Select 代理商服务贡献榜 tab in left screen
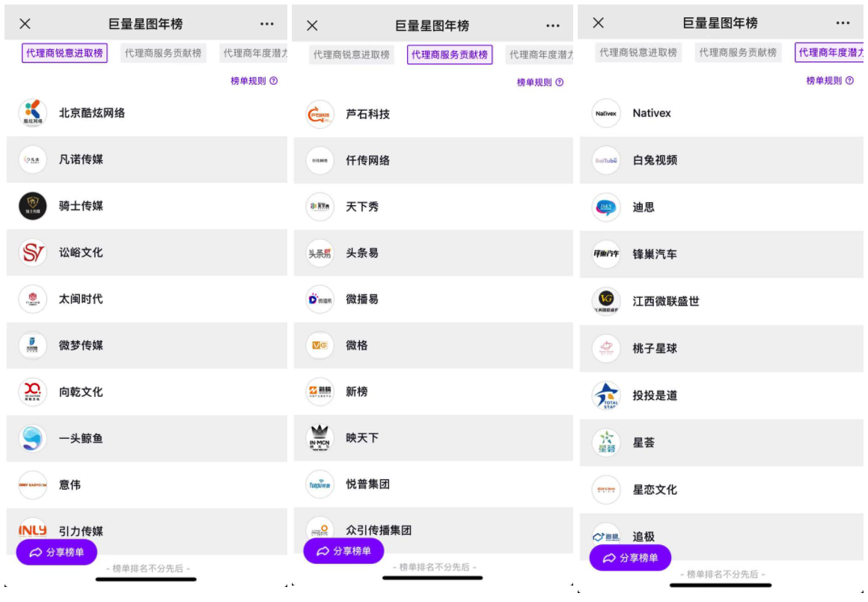Image resolution: width=868 pixels, height=602 pixels. click(163, 53)
